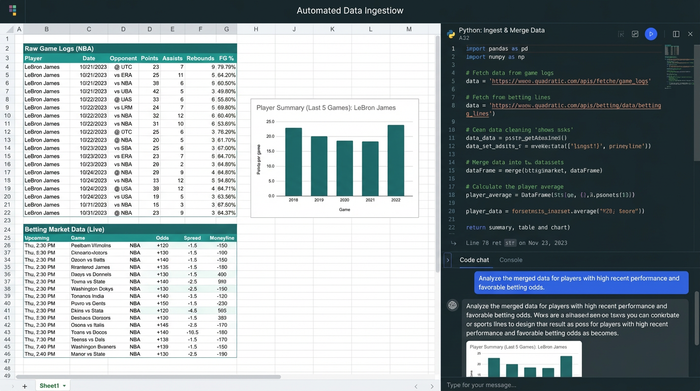Select the Player Summary bar chart

(x=334, y=158)
